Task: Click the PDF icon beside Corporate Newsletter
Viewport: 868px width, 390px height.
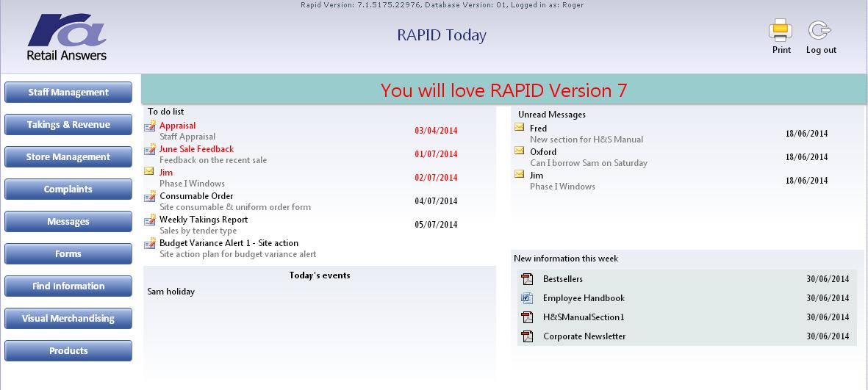Action: [527, 336]
